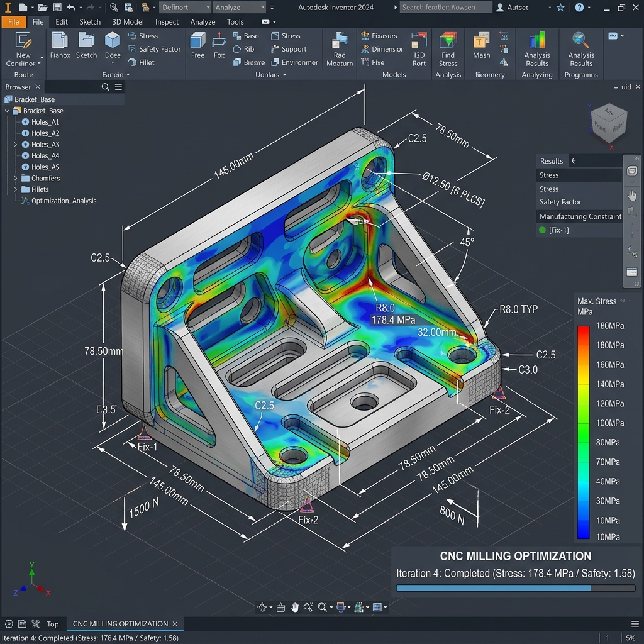Select Optimization_Analysis in browser tree

[x=64, y=201]
